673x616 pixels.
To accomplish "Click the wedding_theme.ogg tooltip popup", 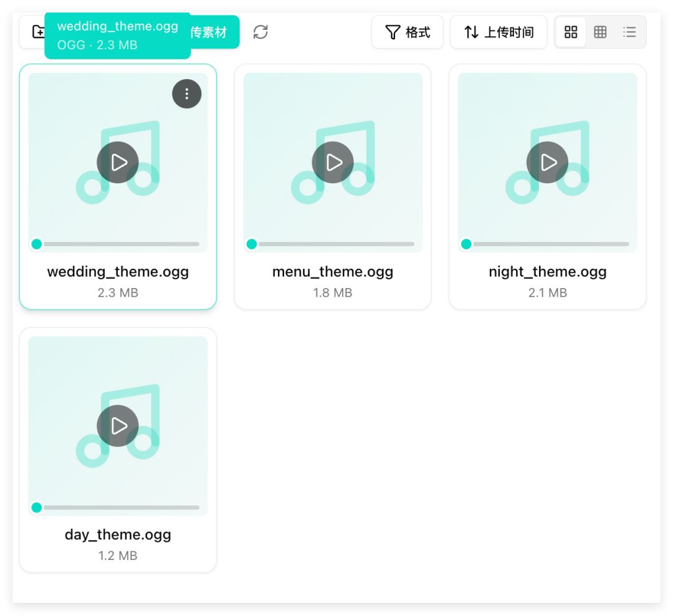I will [x=118, y=36].
